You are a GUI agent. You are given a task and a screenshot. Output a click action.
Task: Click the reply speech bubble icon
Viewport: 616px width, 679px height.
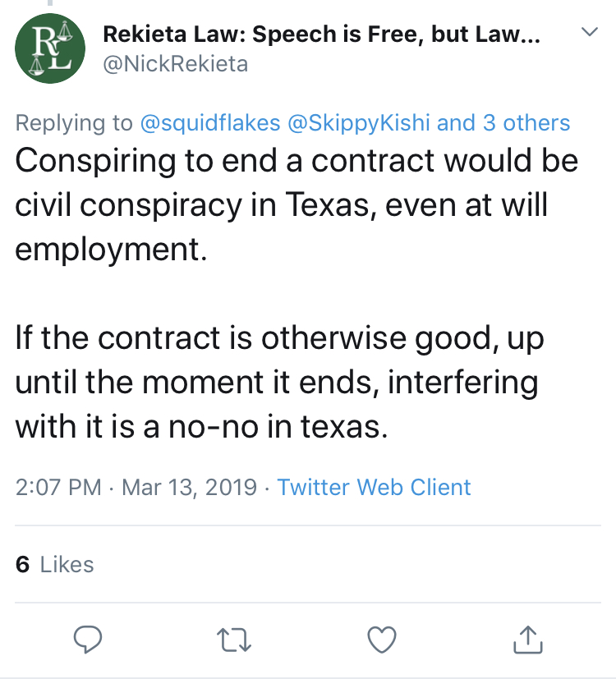click(x=88, y=639)
